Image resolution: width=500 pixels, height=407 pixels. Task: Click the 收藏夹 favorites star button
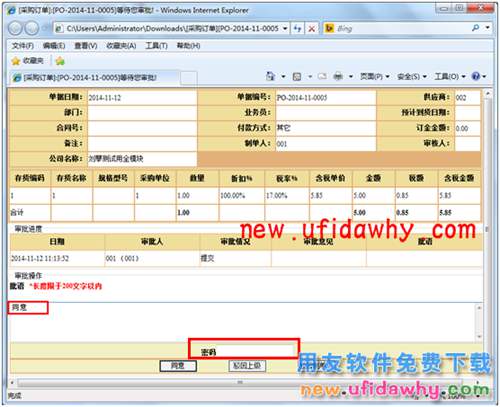click(27, 61)
